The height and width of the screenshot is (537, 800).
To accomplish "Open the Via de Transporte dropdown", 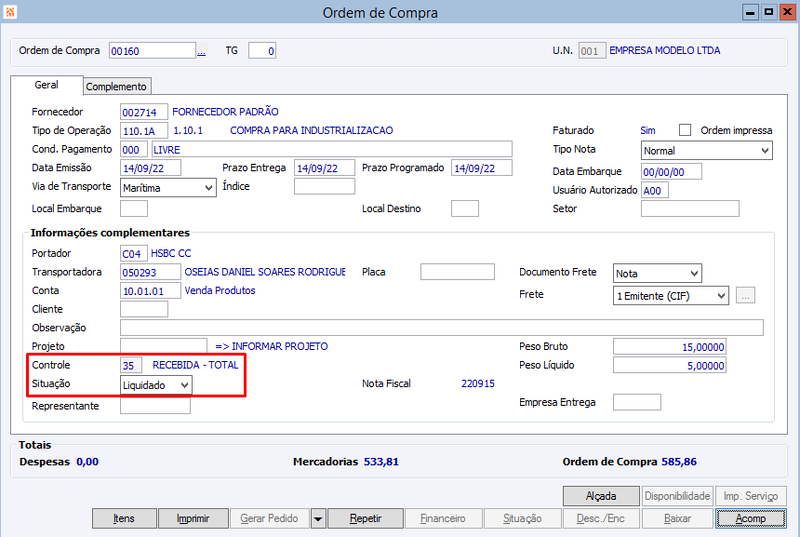I will tap(168, 188).
